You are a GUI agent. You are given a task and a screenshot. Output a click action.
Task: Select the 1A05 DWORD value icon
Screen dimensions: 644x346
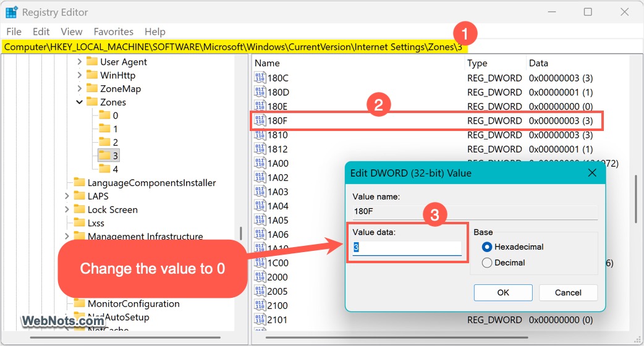(x=260, y=220)
